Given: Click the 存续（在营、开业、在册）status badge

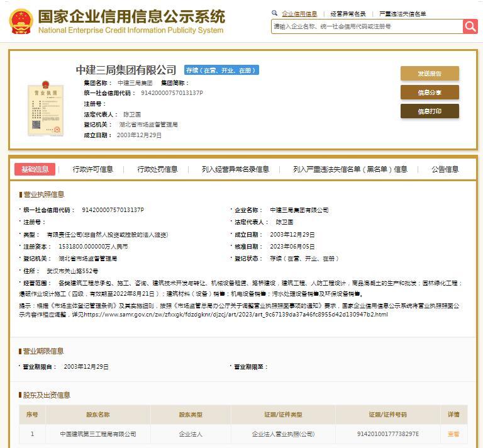Looking at the screenshot, I should click(x=221, y=70).
